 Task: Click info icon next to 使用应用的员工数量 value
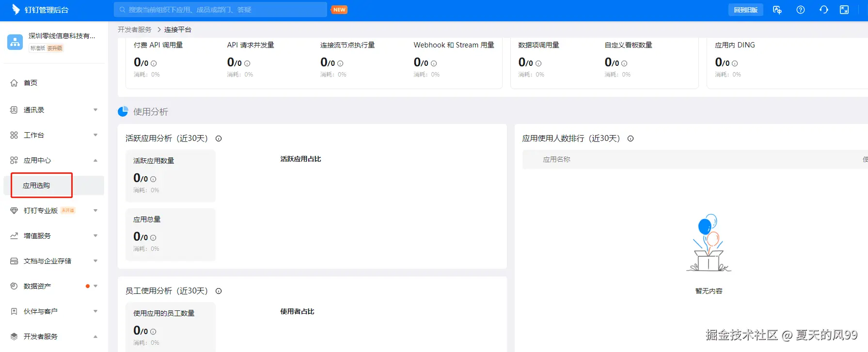153,332
